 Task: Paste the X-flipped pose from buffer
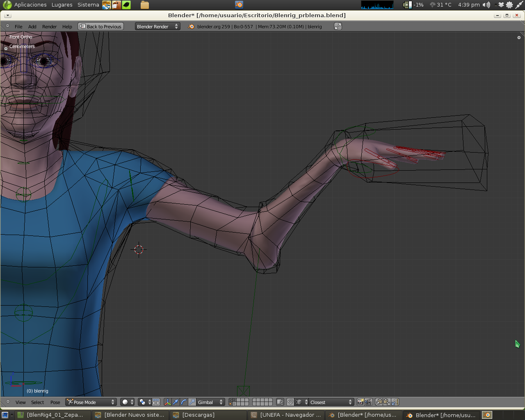coord(395,402)
